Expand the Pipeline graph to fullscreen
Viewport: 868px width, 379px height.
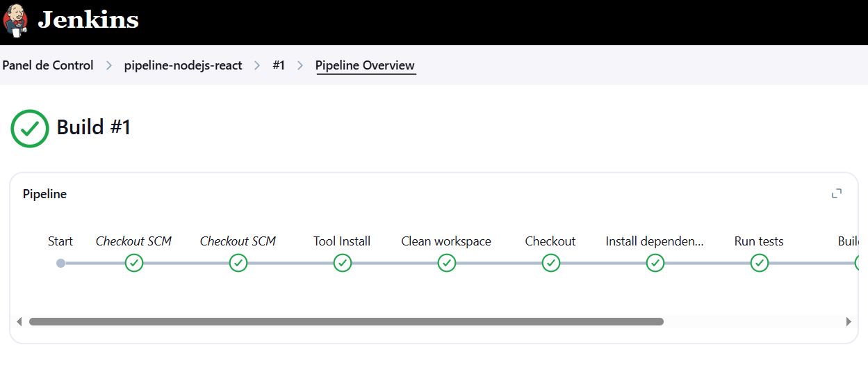(837, 193)
